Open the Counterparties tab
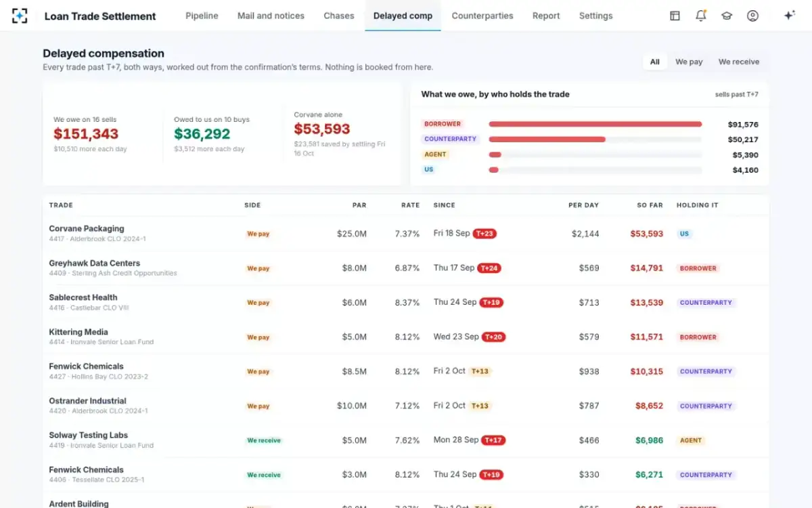Screen dimensions: 812x508 click(x=482, y=16)
